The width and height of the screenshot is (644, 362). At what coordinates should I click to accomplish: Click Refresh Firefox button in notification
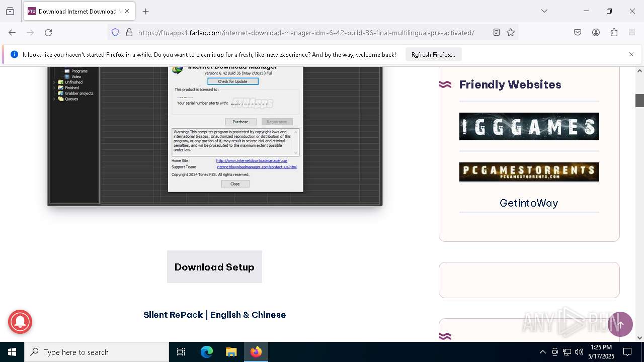coord(433,54)
